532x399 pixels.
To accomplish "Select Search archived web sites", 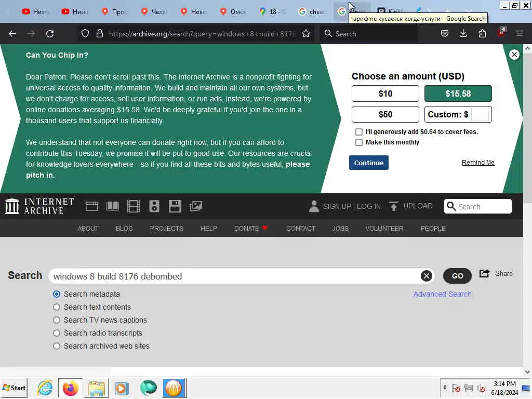I will tap(57, 346).
